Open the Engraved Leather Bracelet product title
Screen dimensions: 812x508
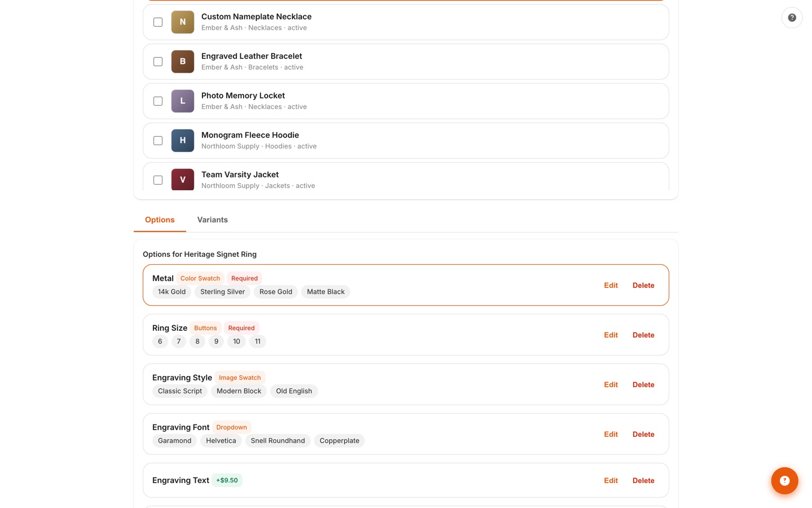point(251,56)
